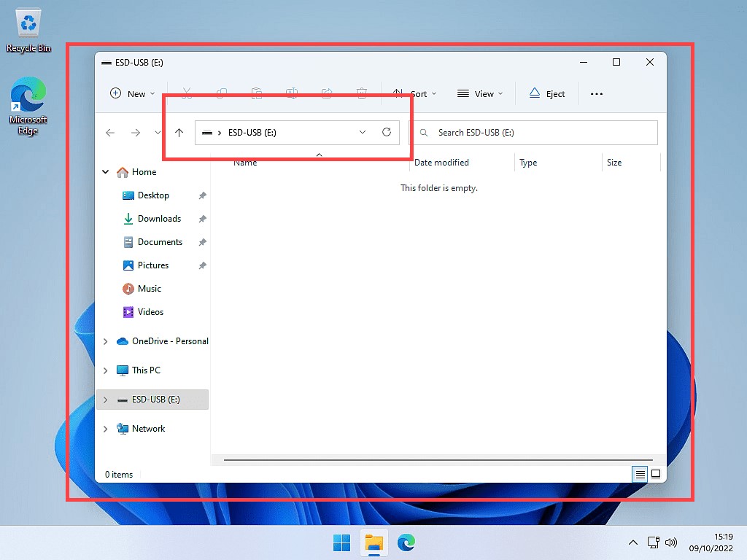Open the Sort options dropdown
The height and width of the screenshot is (560, 747).
pyautogui.click(x=414, y=94)
